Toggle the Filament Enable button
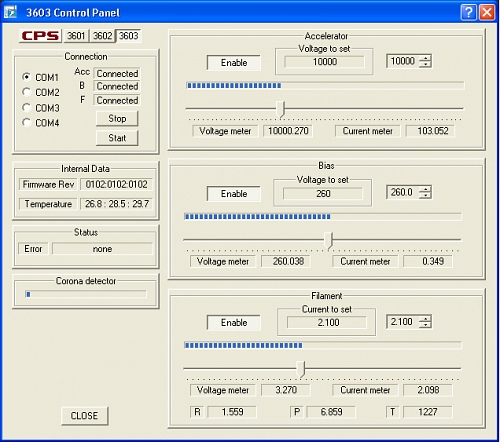Image resolution: width=500 pixels, height=442 pixels. coord(234,323)
